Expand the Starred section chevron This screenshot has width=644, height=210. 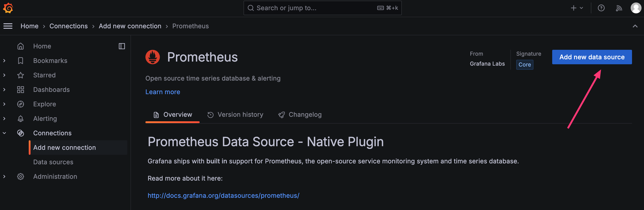click(x=4, y=75)
